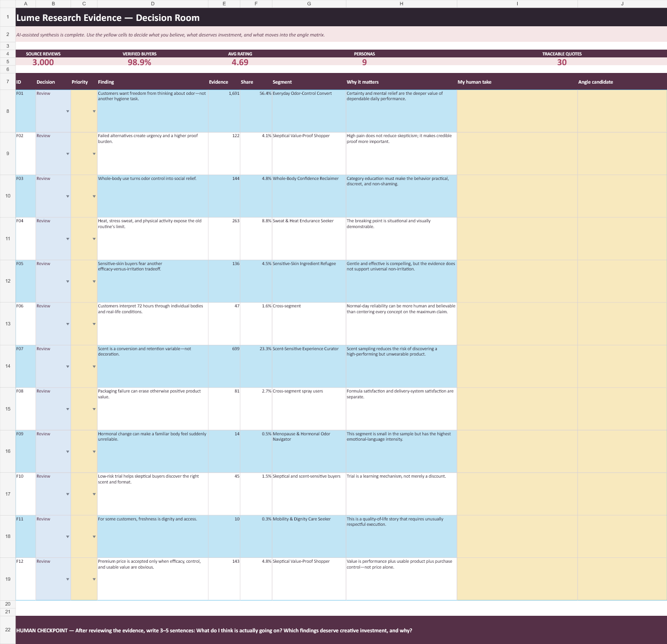Select the Source Reviews value cell
Viewport: 667px width, 644px height.
[43, 62]
